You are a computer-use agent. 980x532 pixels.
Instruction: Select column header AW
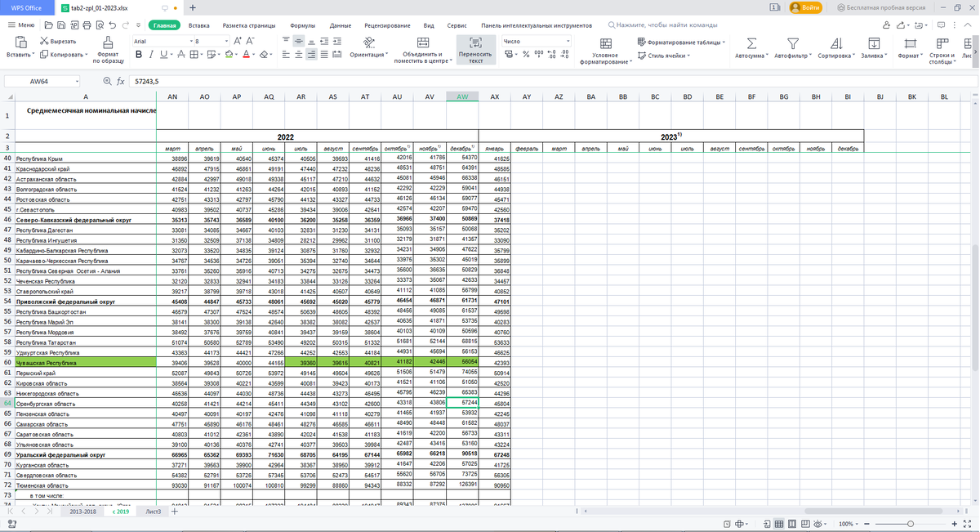pos(461,96)
